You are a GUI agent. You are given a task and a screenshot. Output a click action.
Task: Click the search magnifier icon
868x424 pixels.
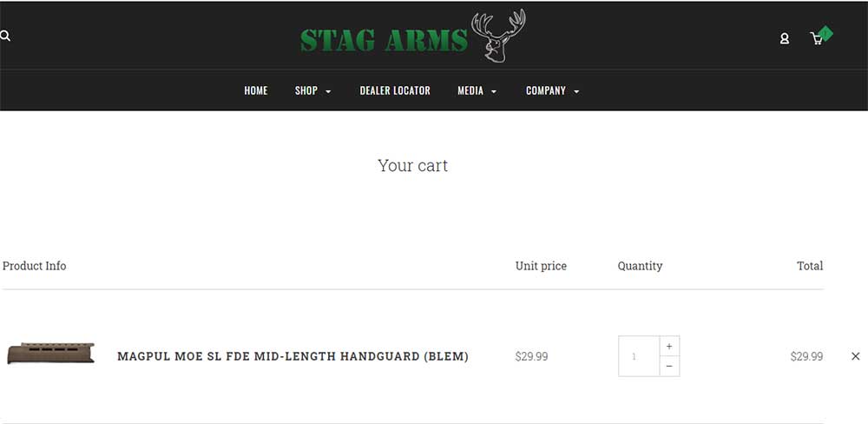(x=5, y=36)
